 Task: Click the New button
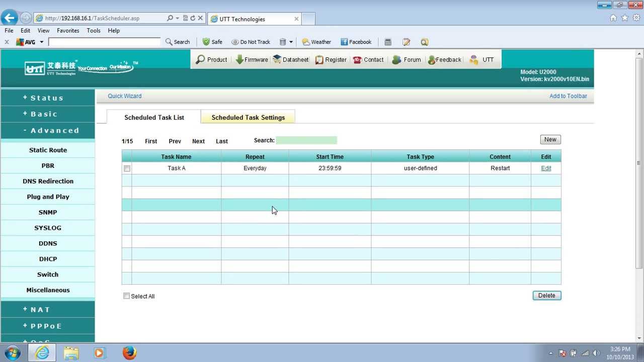tap(550, 140)
